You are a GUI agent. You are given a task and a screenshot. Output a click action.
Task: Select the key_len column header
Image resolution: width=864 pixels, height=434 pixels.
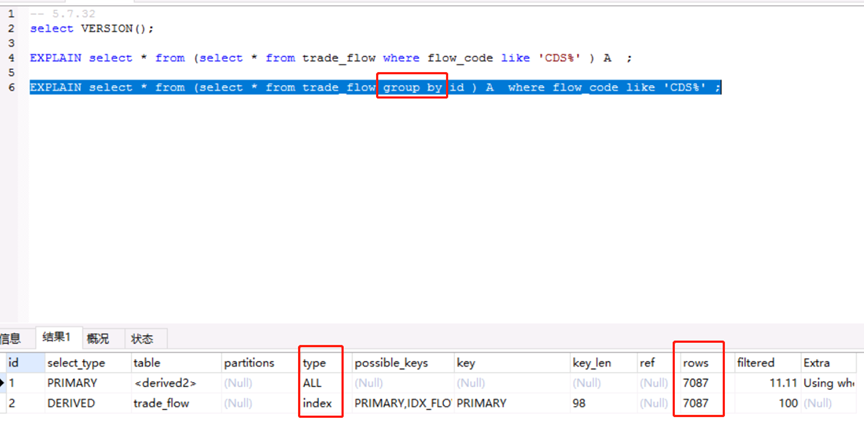point(603,363)
